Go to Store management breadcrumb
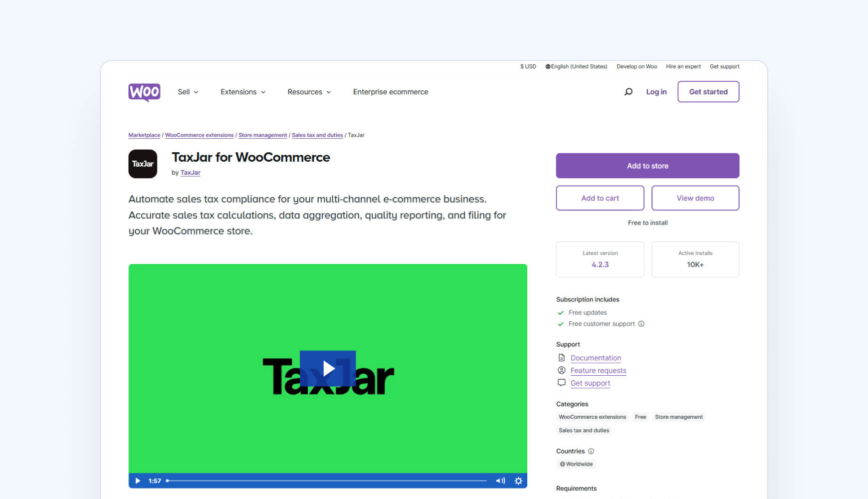 click(x=262, y=135)
